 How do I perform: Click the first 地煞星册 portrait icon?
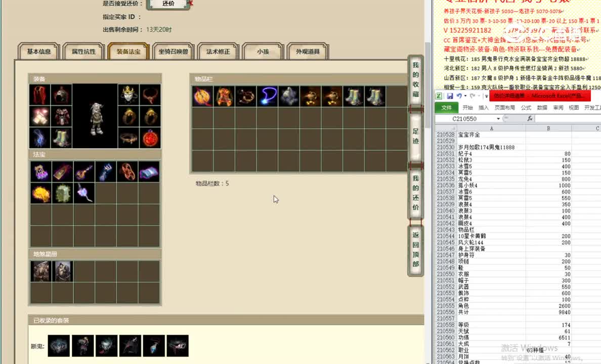click(x=40, y=271)
